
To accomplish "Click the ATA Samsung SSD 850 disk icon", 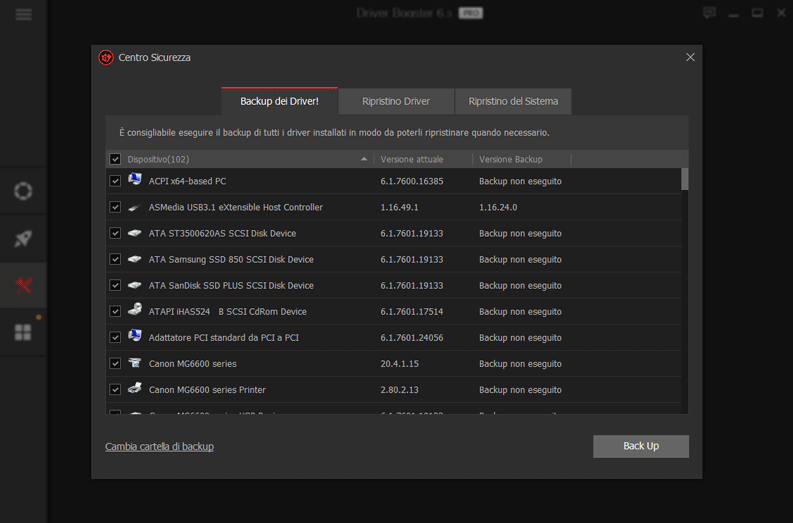I will point(135,259).
